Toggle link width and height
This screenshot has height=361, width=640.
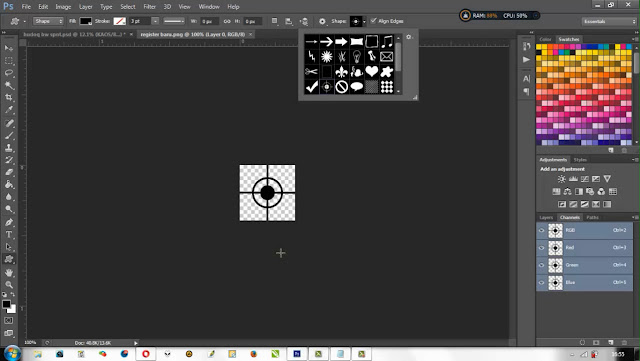pyautogui.click(x=227, y=21)
